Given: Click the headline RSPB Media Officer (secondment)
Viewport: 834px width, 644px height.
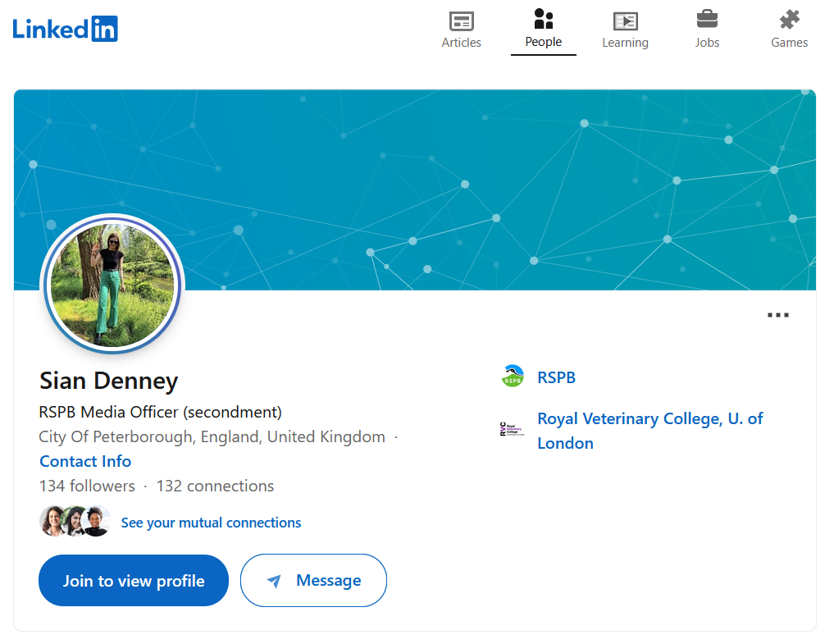Looking at the screenshot, I should pos(160,412).
